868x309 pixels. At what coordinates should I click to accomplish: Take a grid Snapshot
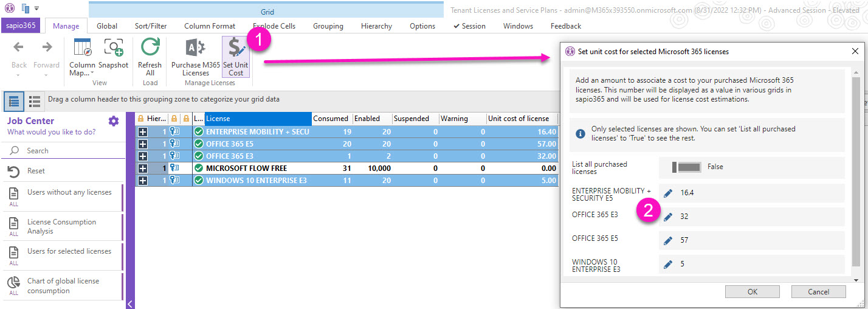pyautogui.click(x=113, y=54)
